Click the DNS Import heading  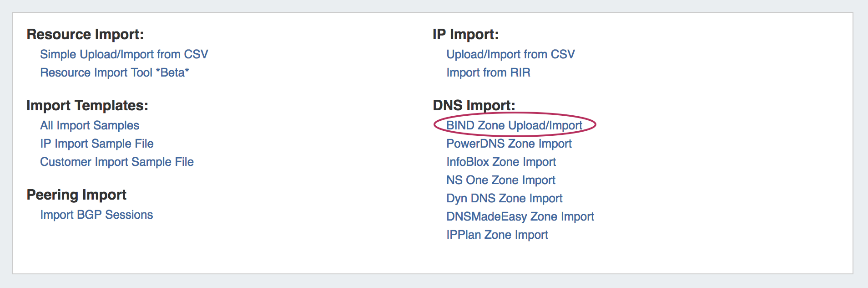[474, 105]
